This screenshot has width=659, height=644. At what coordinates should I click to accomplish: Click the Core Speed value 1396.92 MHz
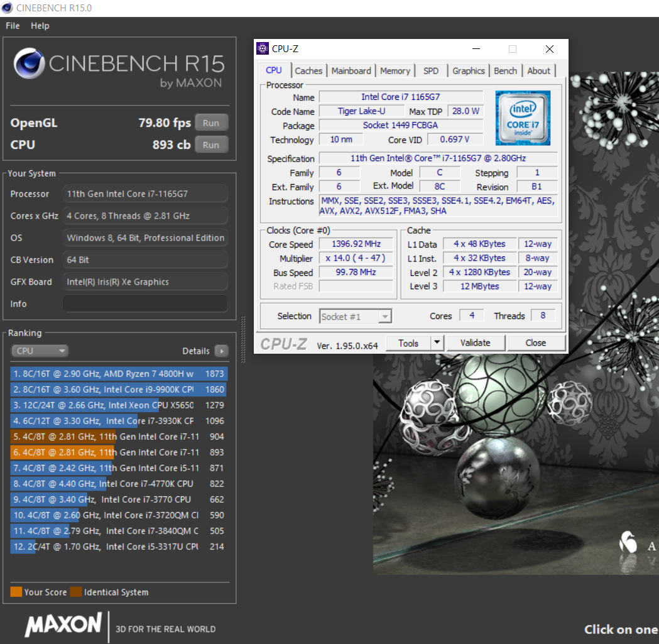(356, 244)
